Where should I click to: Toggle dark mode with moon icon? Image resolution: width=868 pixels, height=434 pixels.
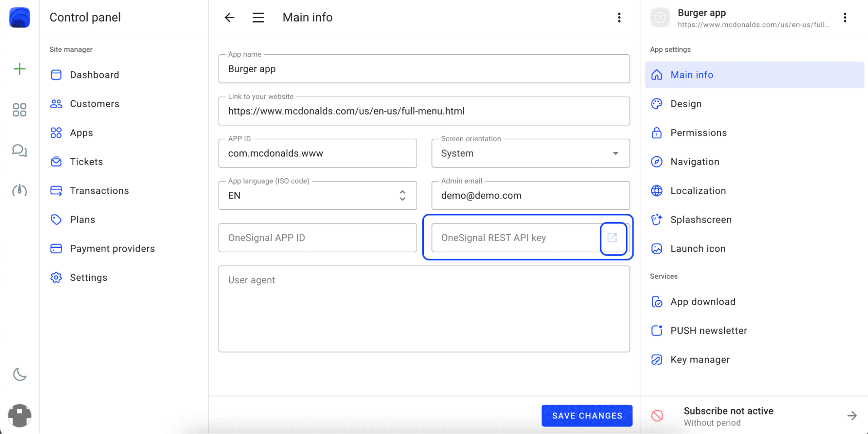20,374
